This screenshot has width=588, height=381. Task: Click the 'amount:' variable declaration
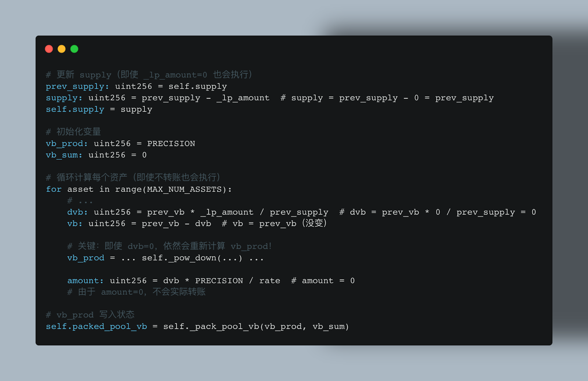pos(86,281)
